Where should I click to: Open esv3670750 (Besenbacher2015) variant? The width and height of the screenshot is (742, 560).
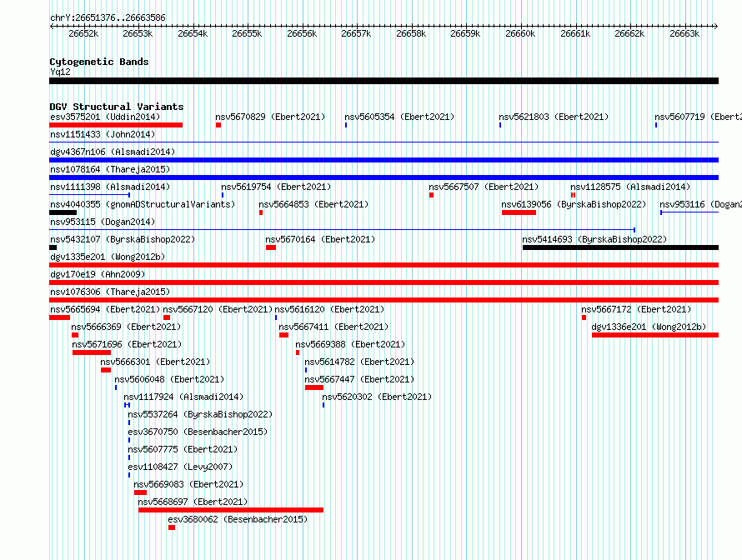point(198,432)
